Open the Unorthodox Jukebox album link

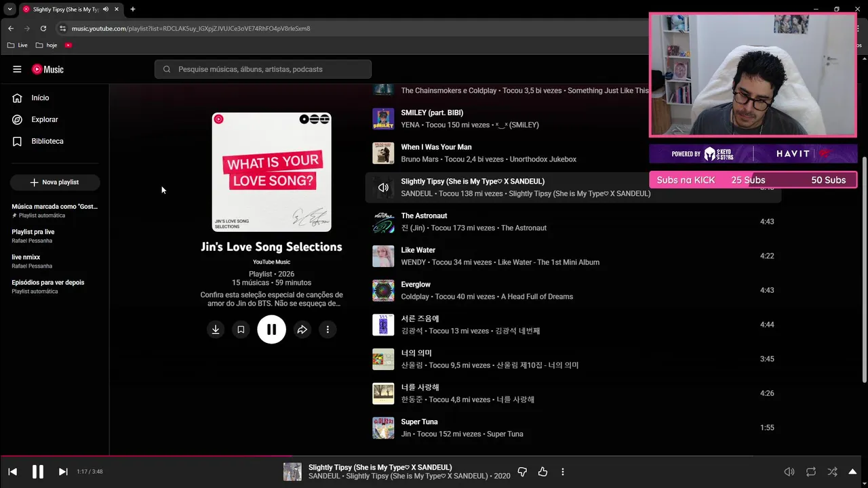542,159
